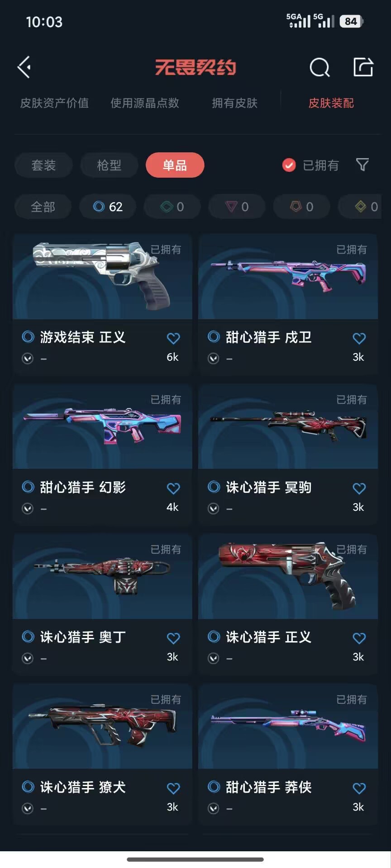
Task: Favorite 甜心猎手 戍卫 with heart icon
Action: pos(359,338)
